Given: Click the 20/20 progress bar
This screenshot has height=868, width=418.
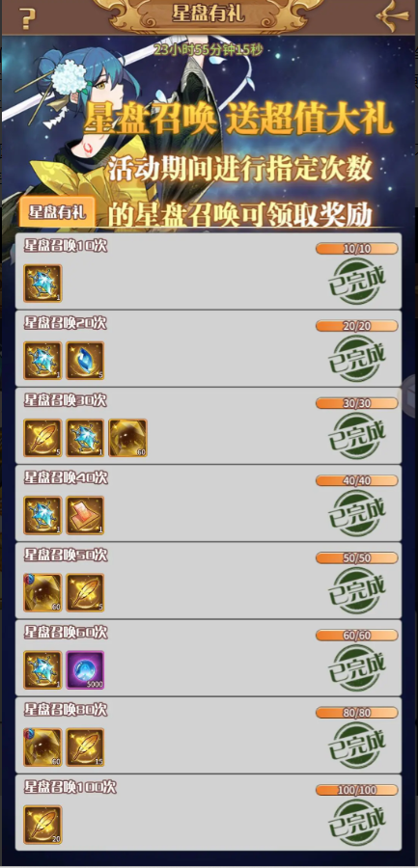Looking at the screenshot, I should [357, 326].
